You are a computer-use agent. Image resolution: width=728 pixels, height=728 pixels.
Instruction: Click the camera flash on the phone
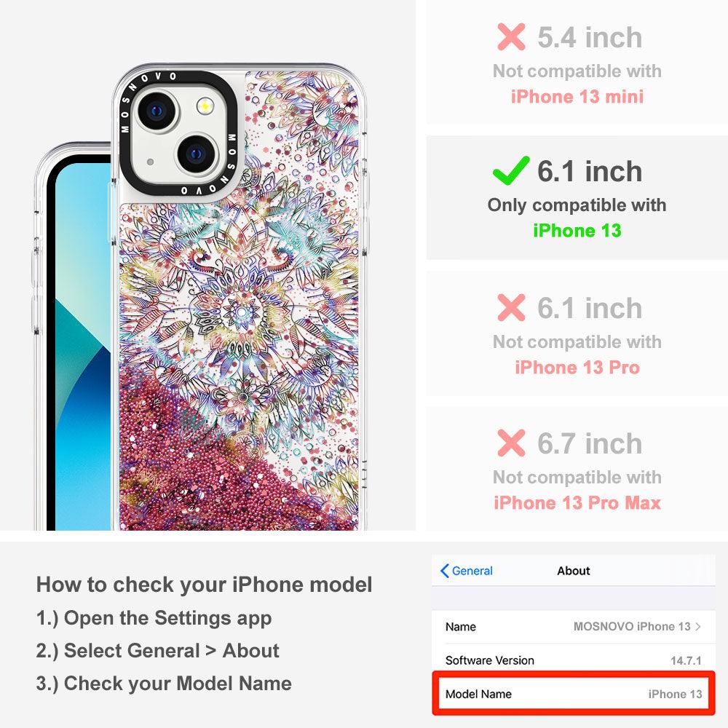[205, 106]
